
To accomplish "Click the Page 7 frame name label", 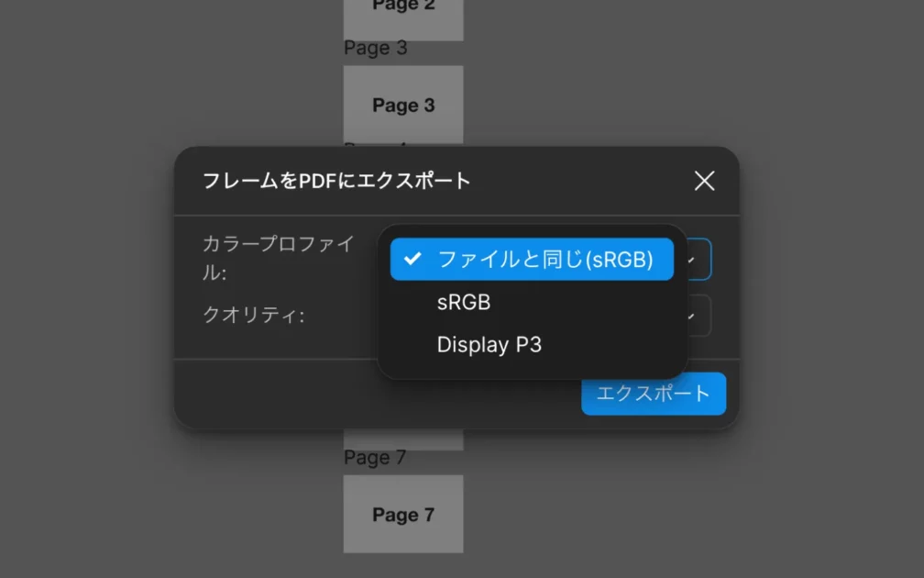I will pos(375,457).
